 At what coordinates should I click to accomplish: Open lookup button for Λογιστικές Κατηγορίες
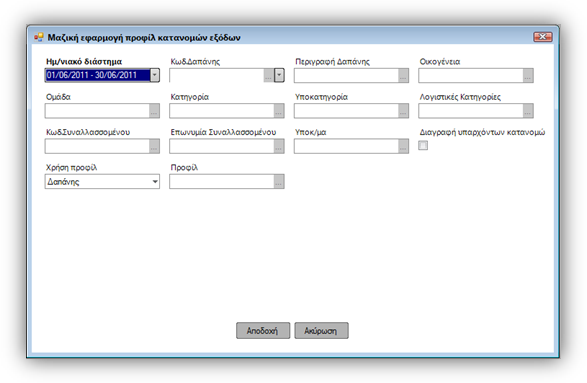528,111
